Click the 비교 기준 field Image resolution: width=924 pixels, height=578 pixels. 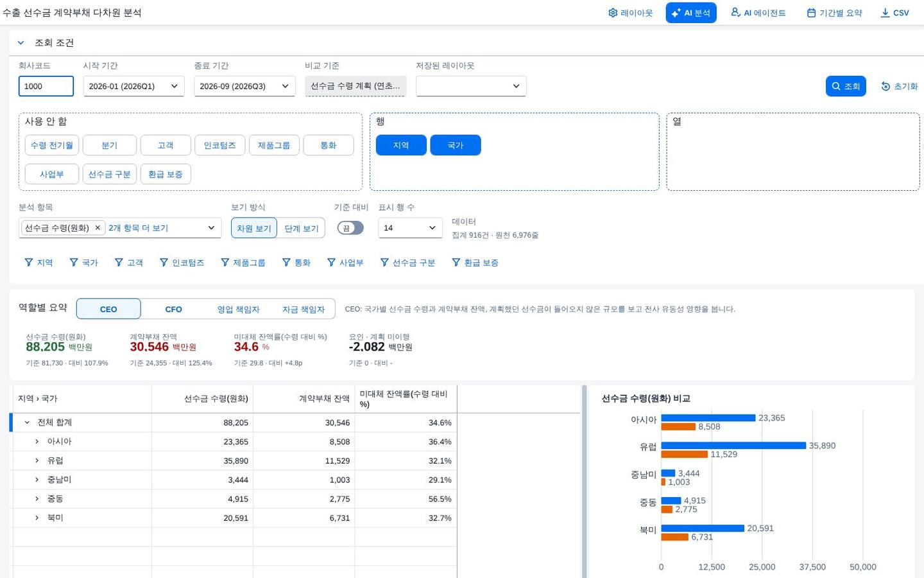[x=355, y=86]
